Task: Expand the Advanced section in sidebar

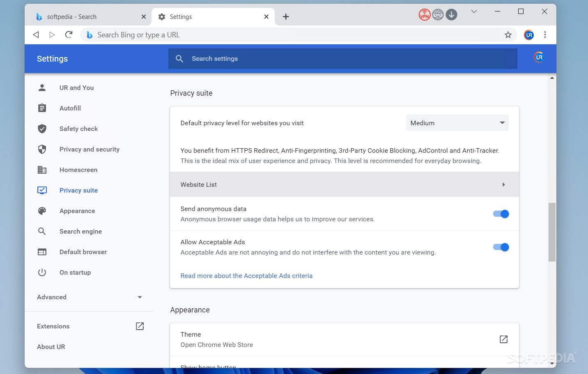Action: (x=89, y=297)
